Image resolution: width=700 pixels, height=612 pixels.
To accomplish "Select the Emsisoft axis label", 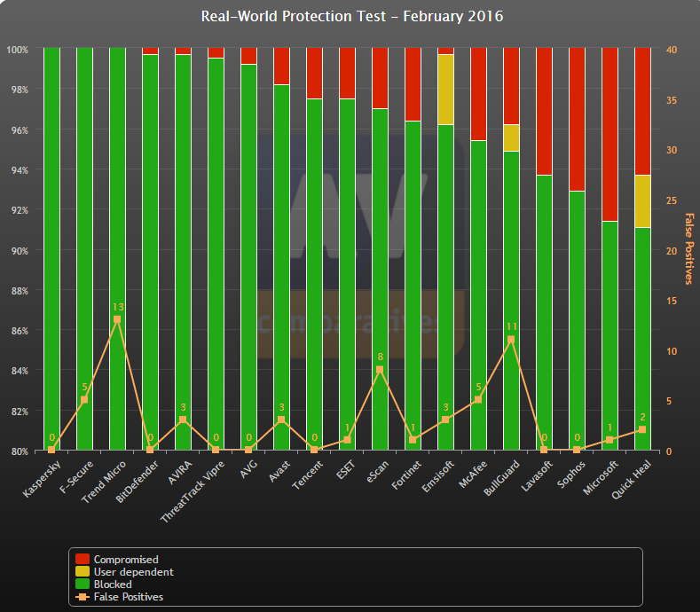I will point(437,476).
